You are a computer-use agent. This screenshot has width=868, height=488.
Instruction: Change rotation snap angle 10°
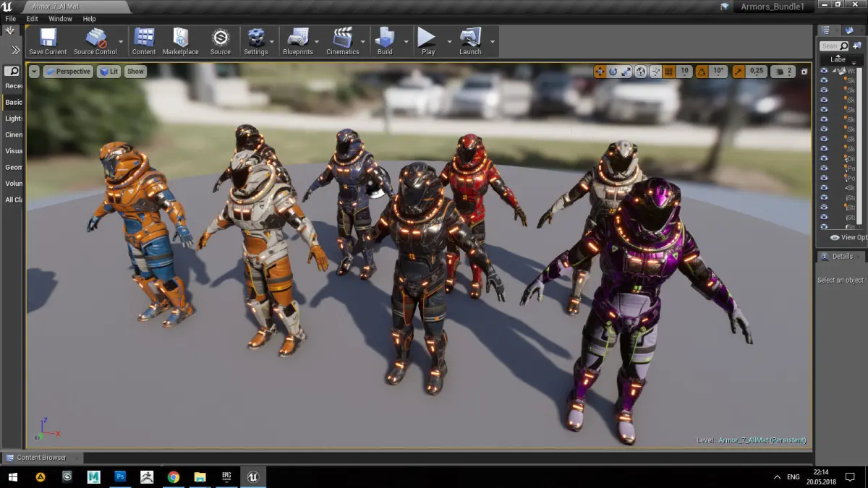(718, 72)
